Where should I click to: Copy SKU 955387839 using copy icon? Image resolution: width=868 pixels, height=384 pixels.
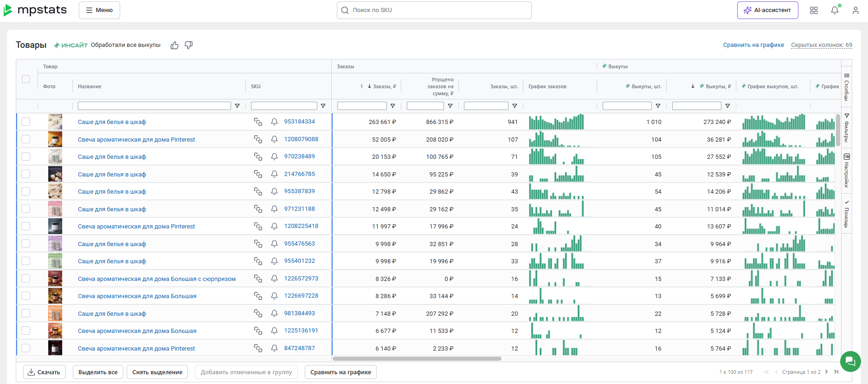pyautogui.click(x=258, y=191)
